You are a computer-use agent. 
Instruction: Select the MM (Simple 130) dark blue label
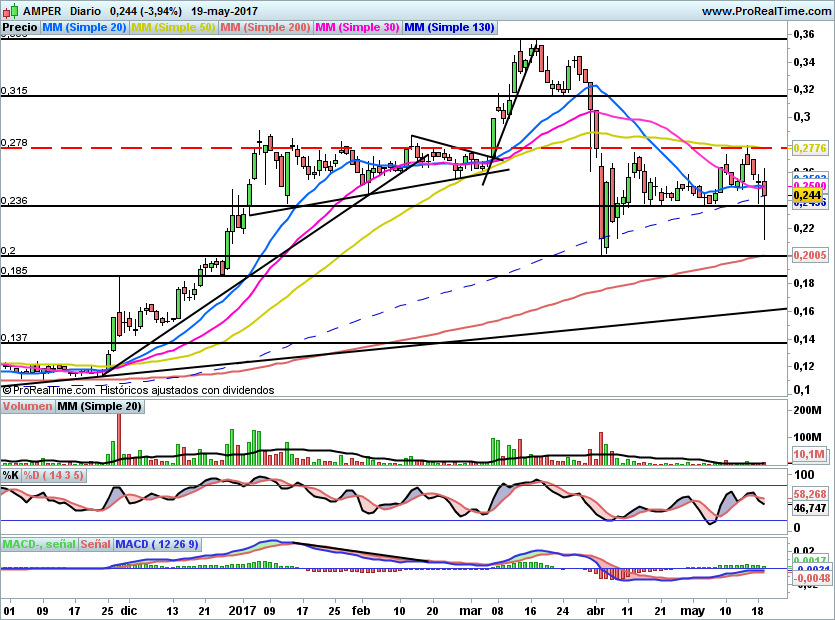(x=449, y=28)
